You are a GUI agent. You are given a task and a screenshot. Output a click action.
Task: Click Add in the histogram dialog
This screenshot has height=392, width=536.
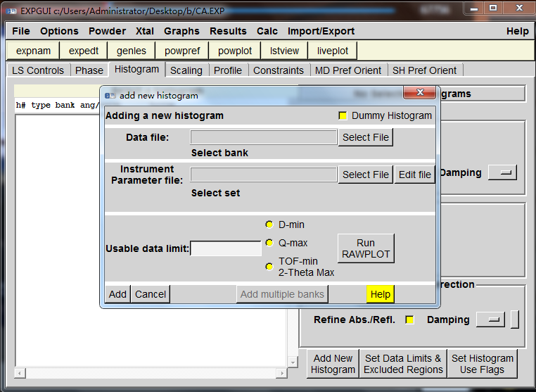(x=117, y=294)
